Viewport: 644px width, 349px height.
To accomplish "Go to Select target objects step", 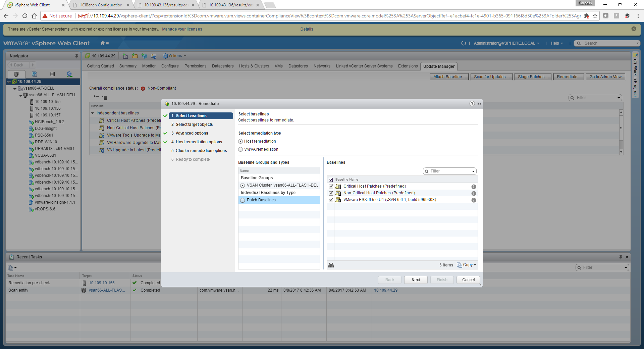I will [194, 124].
